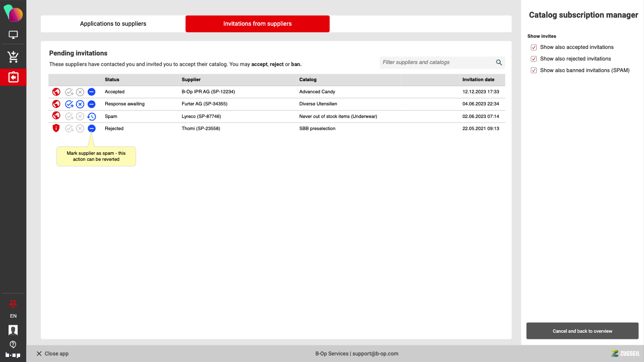
Task: Click Close app in the footer
Action: 52,354
